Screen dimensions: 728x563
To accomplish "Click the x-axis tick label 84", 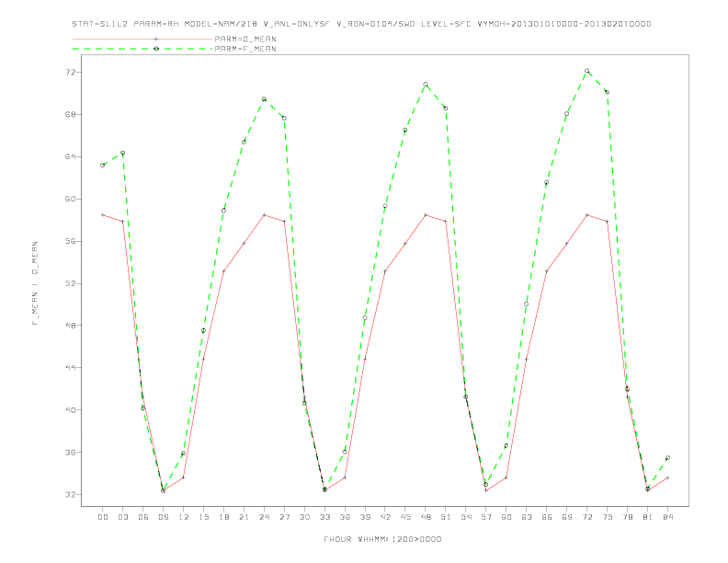I will [668, 517].
